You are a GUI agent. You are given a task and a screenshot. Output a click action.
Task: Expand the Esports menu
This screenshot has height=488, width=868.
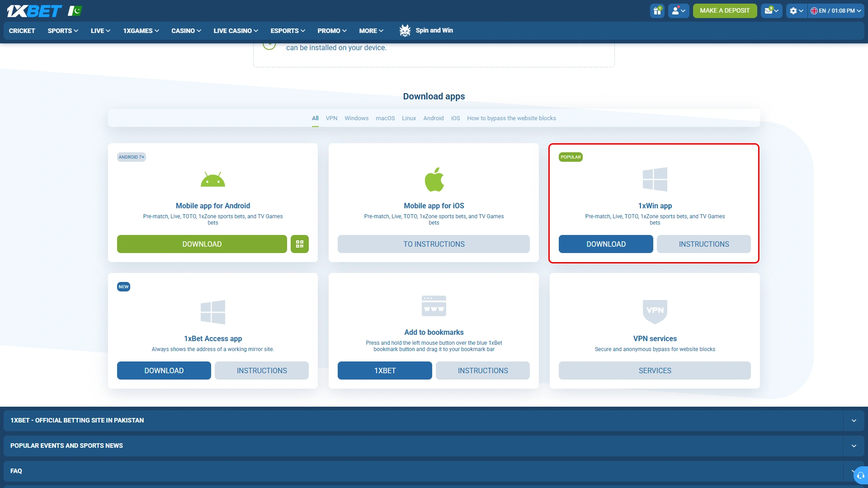click(x=288, y=31)
